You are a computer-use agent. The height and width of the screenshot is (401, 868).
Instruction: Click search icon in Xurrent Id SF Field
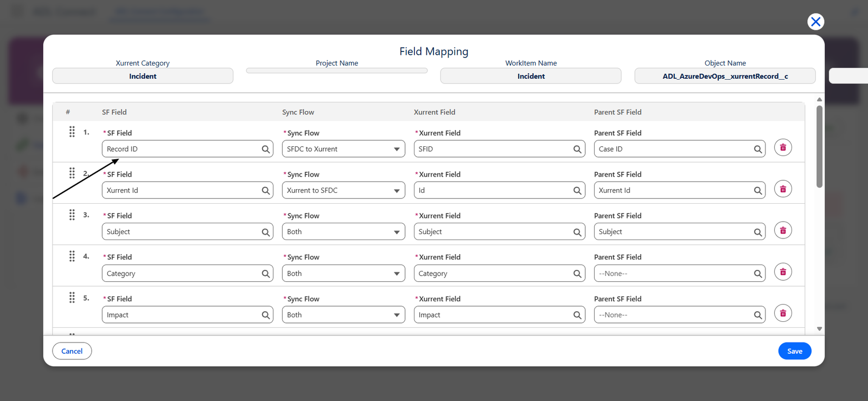[266, 190]
